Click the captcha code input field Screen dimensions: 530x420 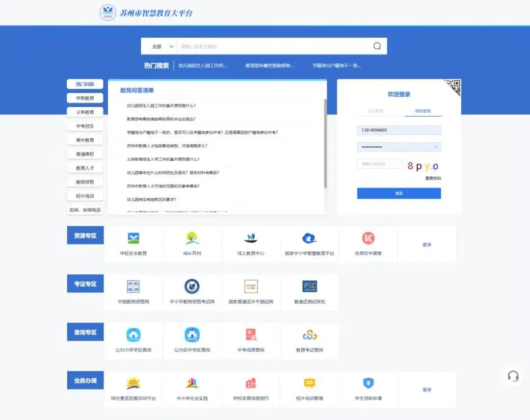pos(379,164)
